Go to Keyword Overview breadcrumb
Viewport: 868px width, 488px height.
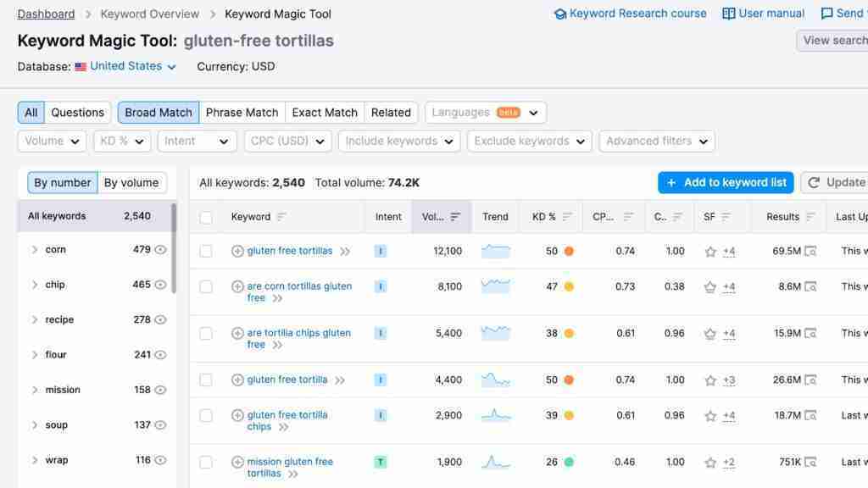point(149,14)
